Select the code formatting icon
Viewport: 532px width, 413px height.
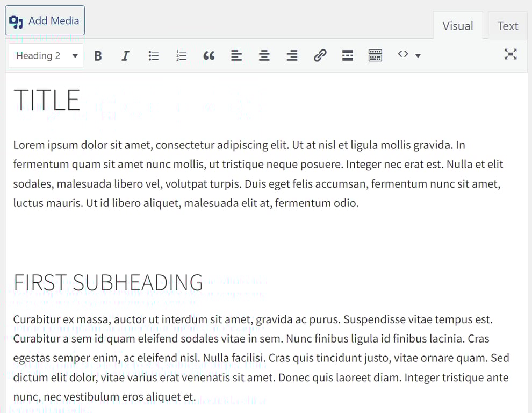click(x=403, y=55)
